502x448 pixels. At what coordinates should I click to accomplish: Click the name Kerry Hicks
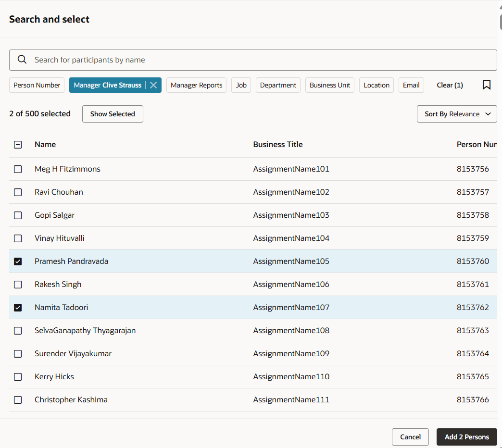(54, 377)
